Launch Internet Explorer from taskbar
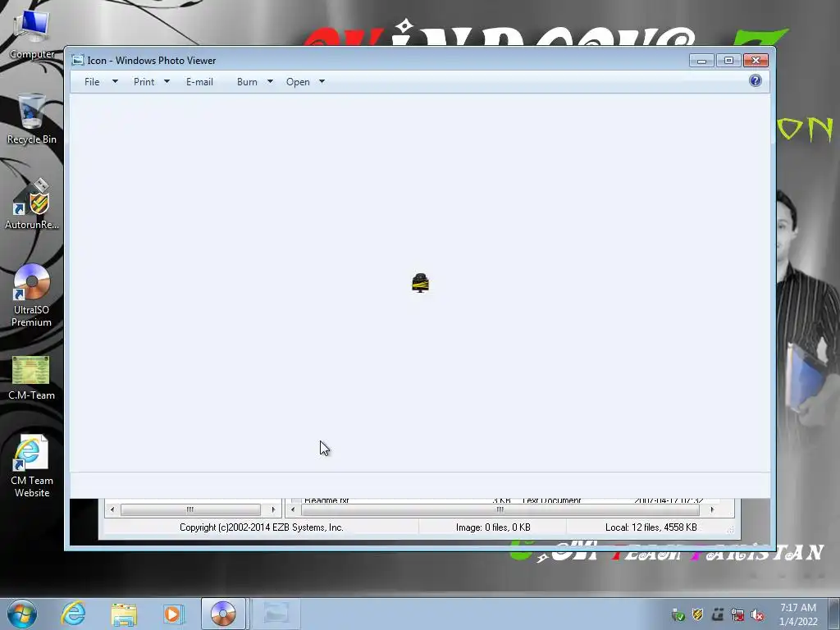The image size is (840, 630). point(73,614)
